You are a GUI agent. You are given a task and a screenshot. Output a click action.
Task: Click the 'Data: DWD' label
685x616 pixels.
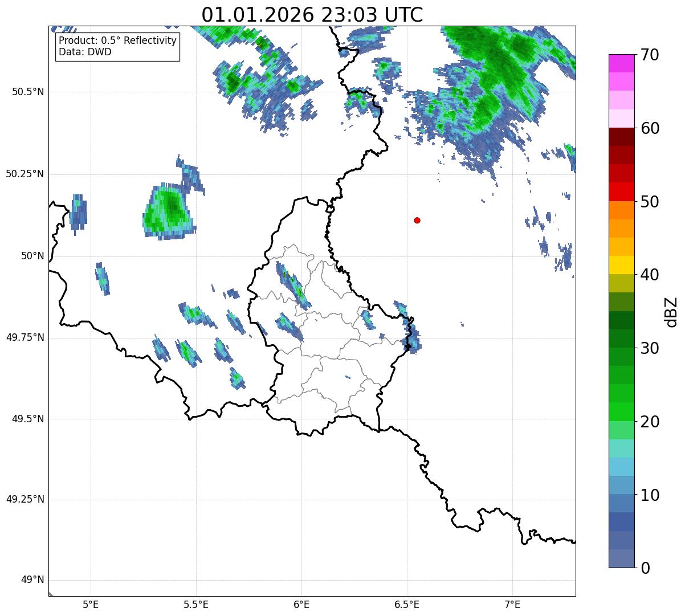coord(85,52)
